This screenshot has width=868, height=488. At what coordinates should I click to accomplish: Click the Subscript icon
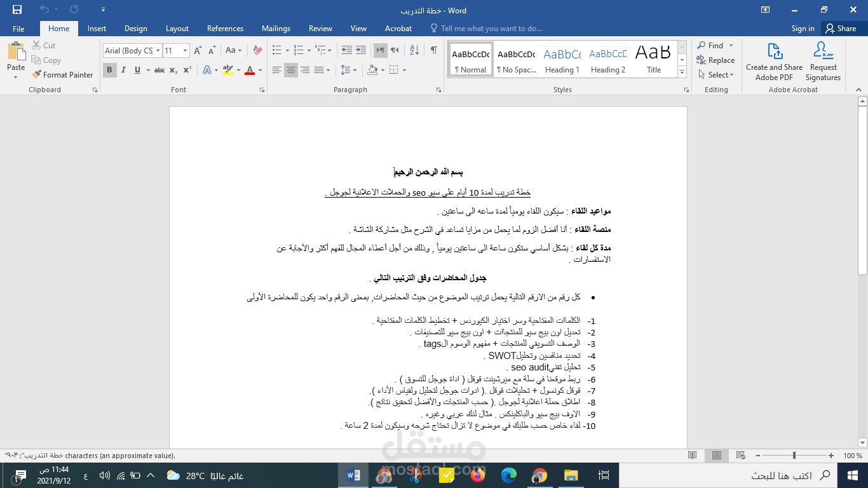pyautogui.click(x=172, y=71)
